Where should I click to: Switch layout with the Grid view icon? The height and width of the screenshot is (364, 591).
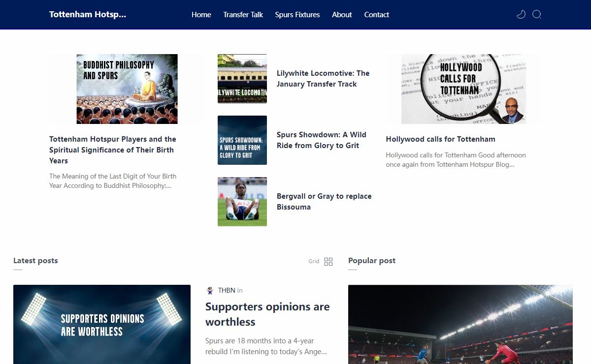click(x=328, y=262)
